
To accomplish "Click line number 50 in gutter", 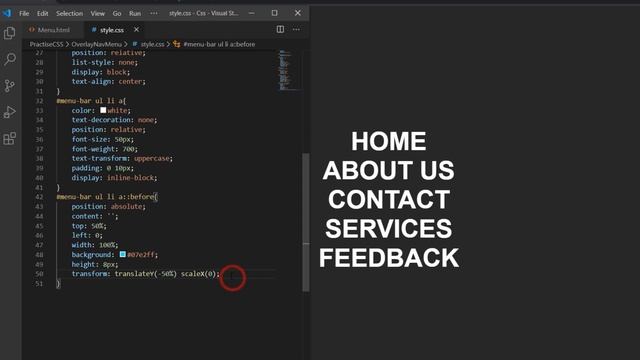I will 39,273.
